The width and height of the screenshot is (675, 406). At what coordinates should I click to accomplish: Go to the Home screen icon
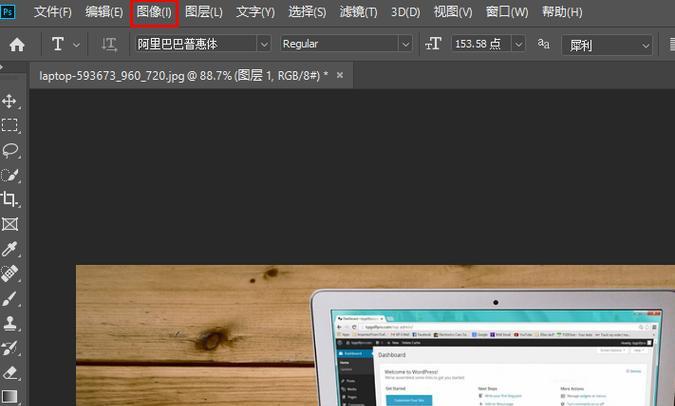17,44
